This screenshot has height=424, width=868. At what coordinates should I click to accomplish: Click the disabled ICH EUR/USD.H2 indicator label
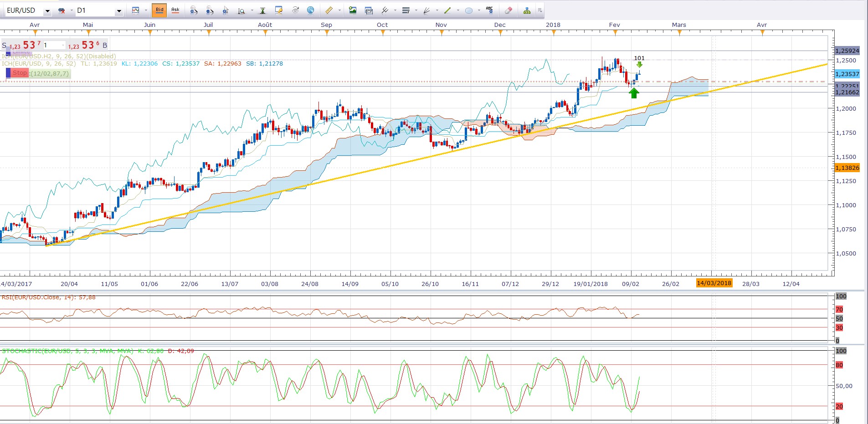[59, 56]
